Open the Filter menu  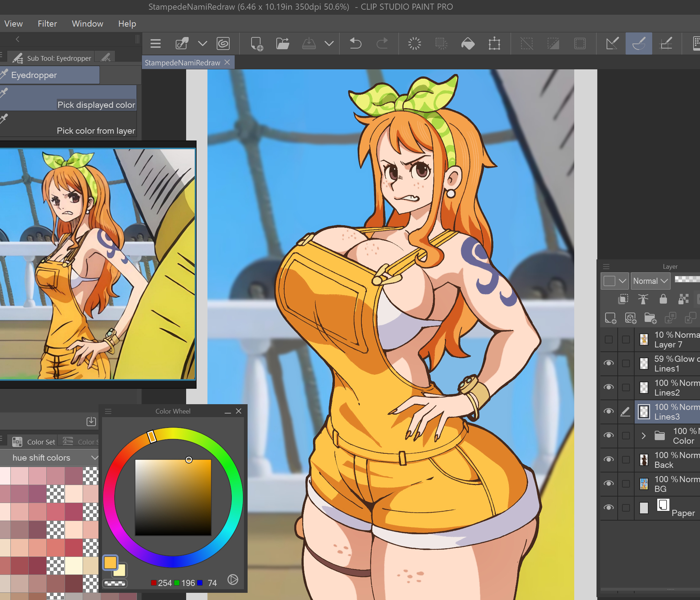[47, 24]
